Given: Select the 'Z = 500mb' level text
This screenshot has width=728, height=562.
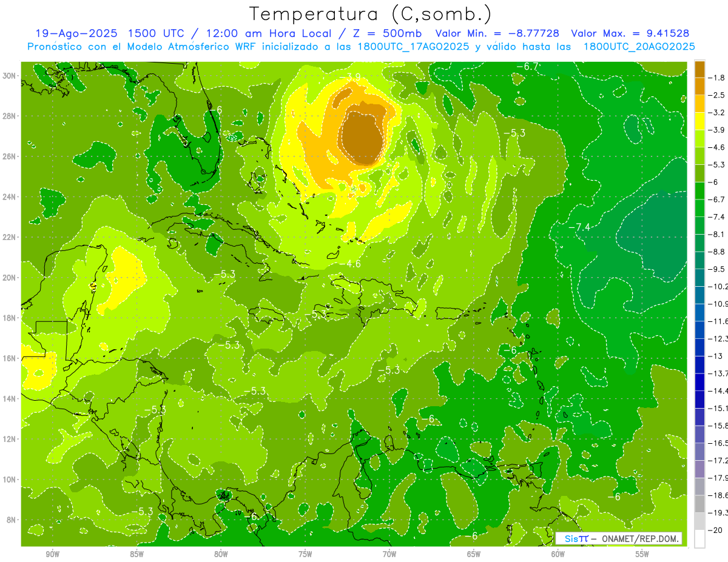Looking at the screenshot, I should pyautogui.click(x=386, y=33).
